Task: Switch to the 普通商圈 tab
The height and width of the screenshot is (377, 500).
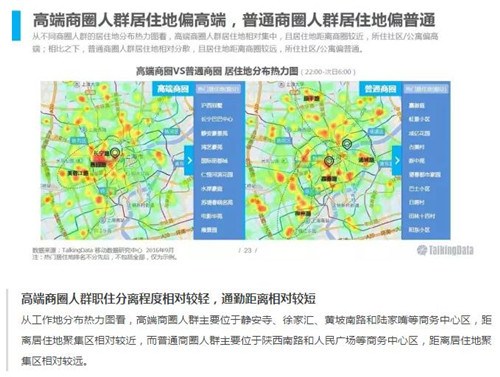Action: 380,89
